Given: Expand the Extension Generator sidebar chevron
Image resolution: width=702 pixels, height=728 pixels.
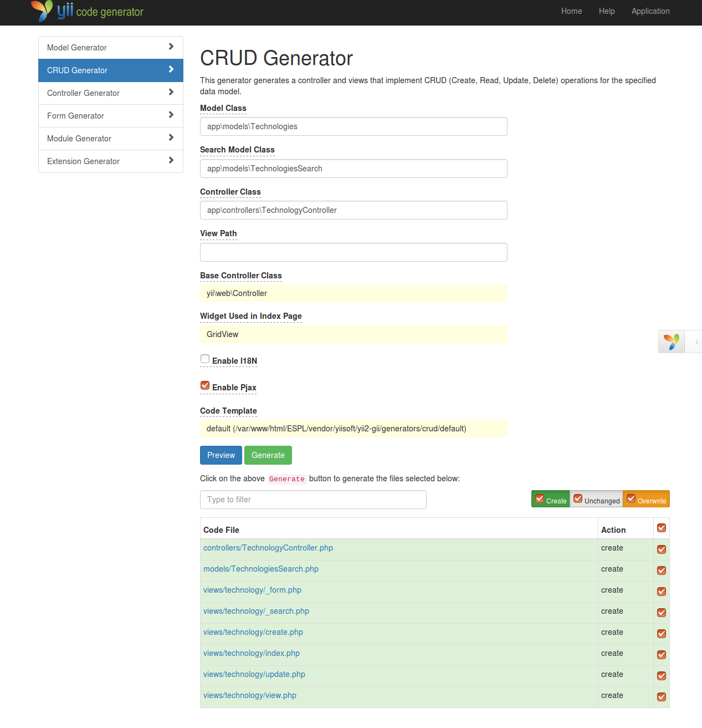Looking at the screenshot, I should point(171,161).
